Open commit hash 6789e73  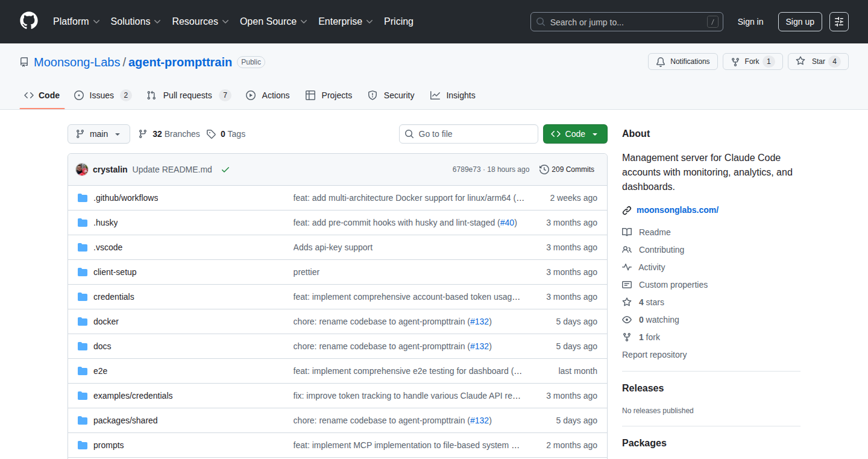click(467, 169)
